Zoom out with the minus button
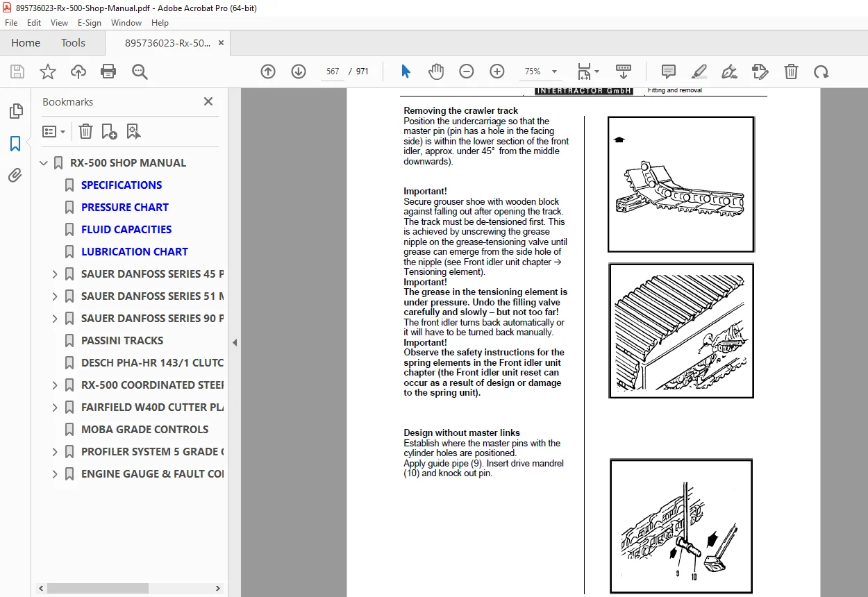 point(467,72)
